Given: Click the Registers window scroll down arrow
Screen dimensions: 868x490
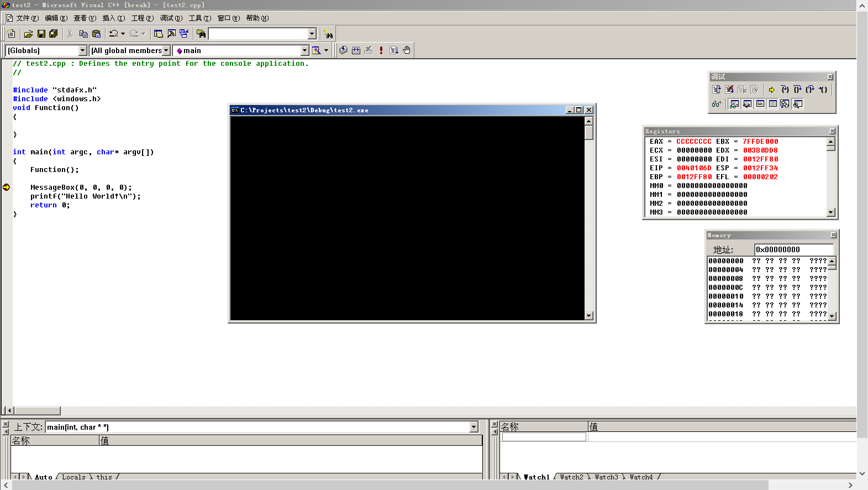Looking at the screenshot, I should pyautogui.click(x=831, y=212).
